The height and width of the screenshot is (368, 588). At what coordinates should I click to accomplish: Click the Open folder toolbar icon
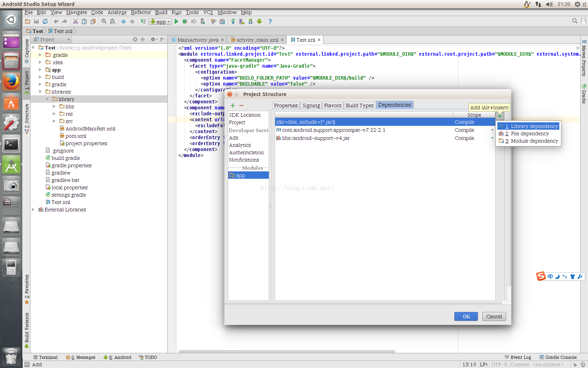tap(28, 21)
